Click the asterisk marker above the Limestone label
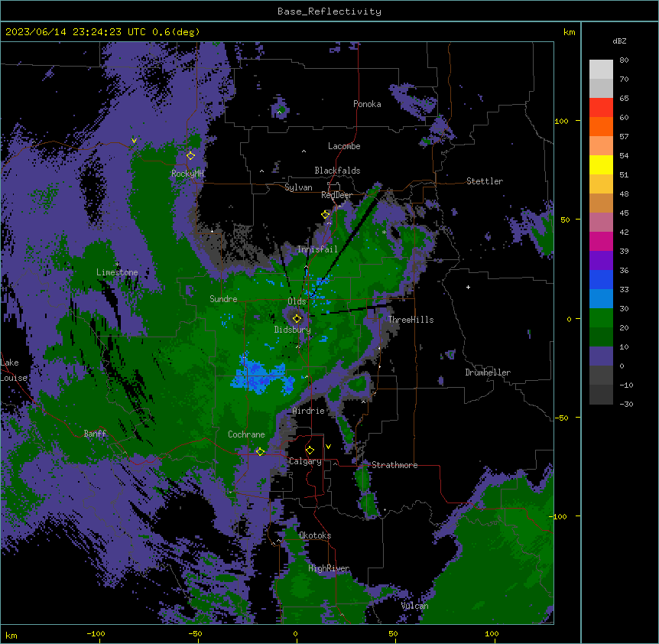Viewport: 659px width, 644px height. click(117, 265)
